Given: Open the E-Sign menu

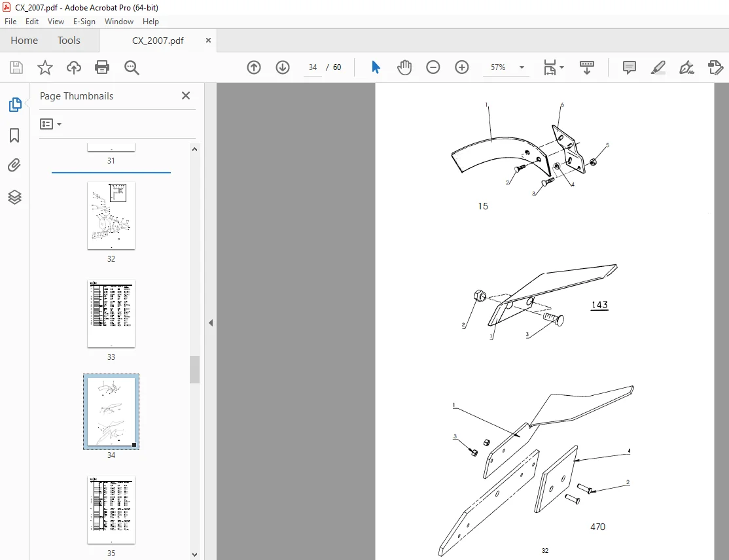Looking at the screenshot, I should pos(84,22).
